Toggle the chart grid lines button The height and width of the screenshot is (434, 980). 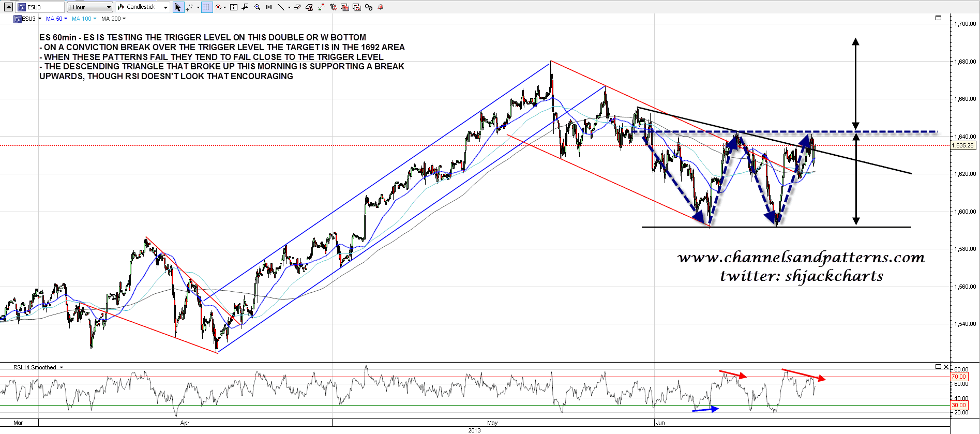coord(207,7)
